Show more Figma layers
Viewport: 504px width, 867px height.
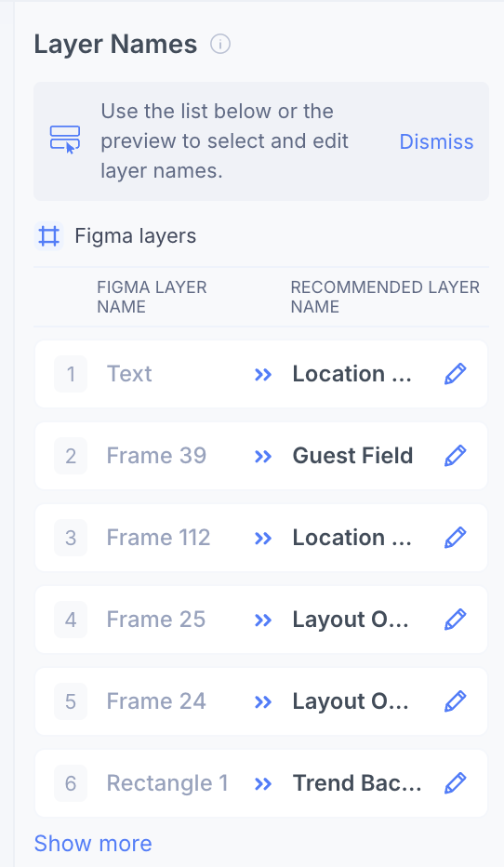[93, 843]
